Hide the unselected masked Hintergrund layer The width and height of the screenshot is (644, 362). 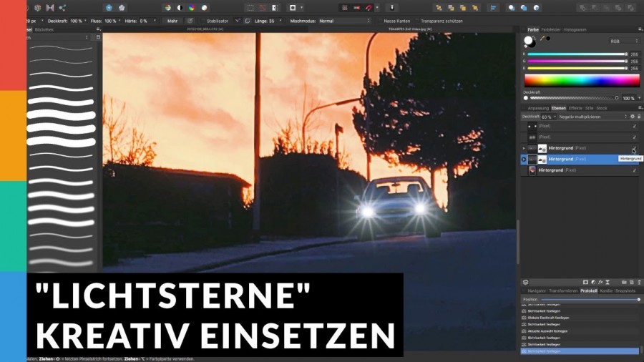635,148
